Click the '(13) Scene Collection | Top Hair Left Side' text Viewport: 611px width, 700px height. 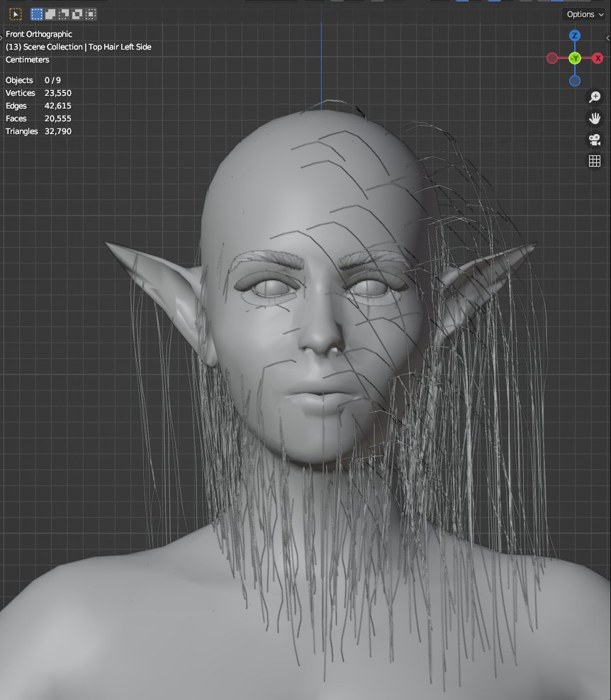coord(78,47)
